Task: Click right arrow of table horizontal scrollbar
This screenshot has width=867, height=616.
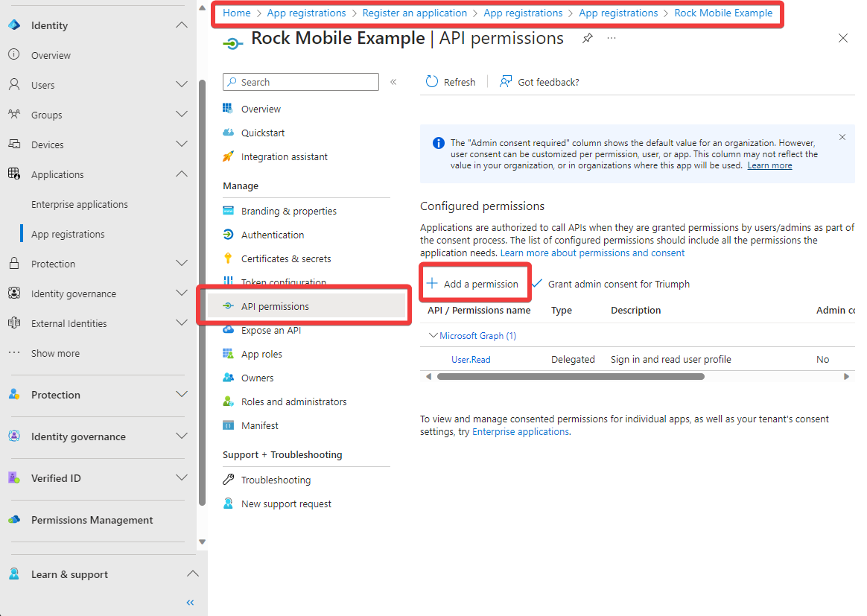Action: coord(846,377)
